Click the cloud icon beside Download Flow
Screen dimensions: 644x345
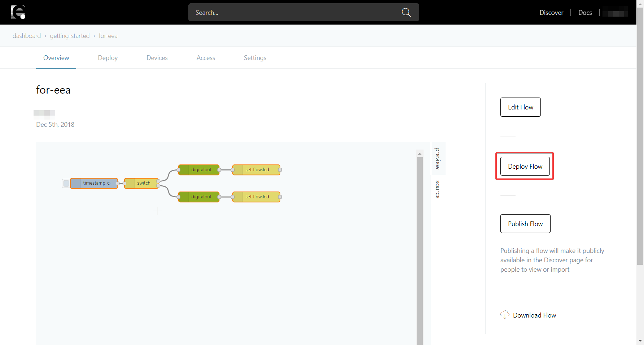point(505,315)
